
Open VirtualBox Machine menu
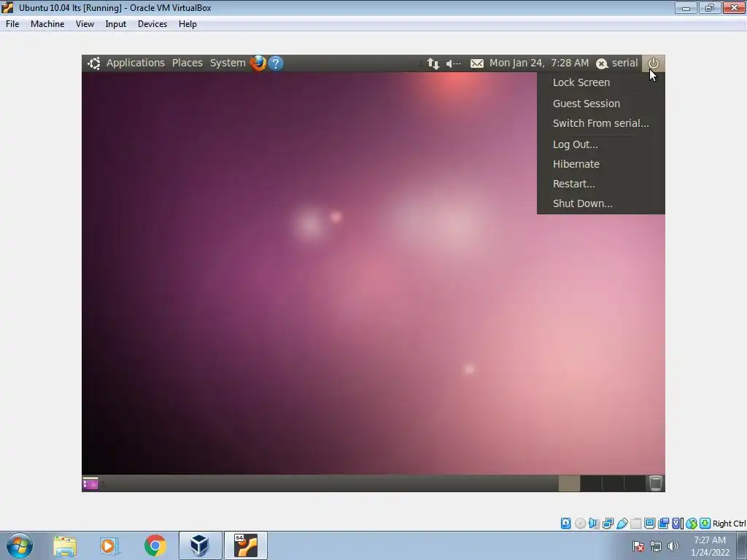point(47,24)
